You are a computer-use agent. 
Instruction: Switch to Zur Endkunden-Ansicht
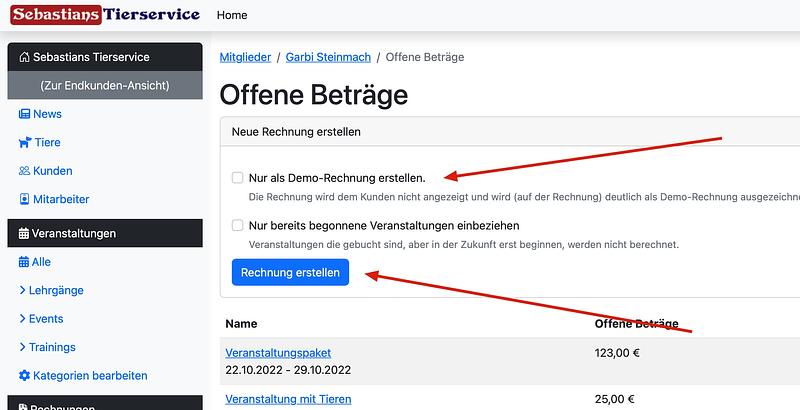105,86
